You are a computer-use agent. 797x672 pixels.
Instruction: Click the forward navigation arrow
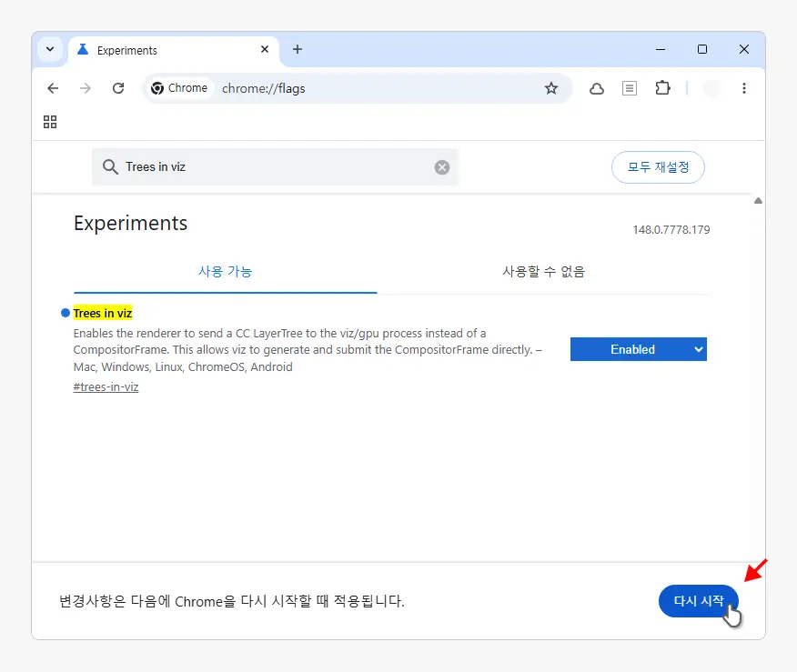86,88
